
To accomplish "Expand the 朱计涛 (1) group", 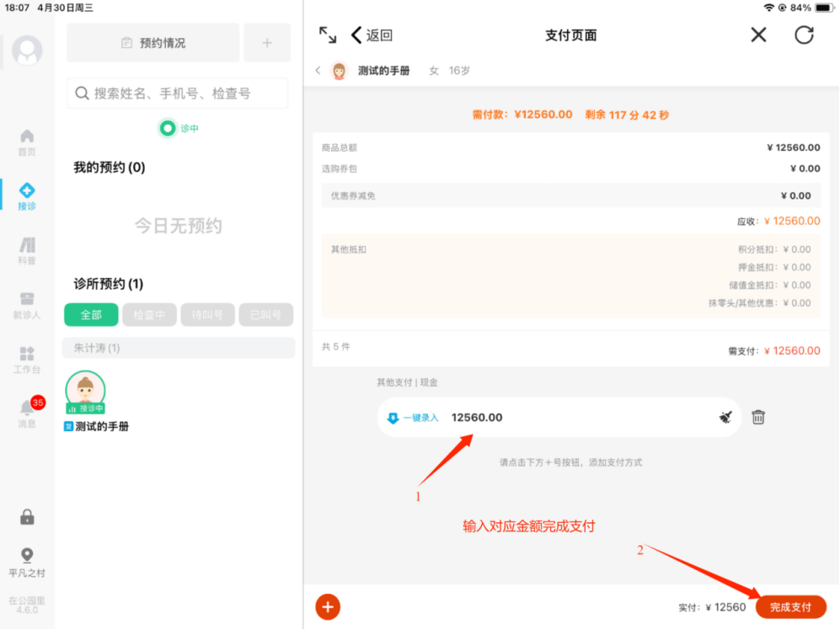I will (179, 348).
